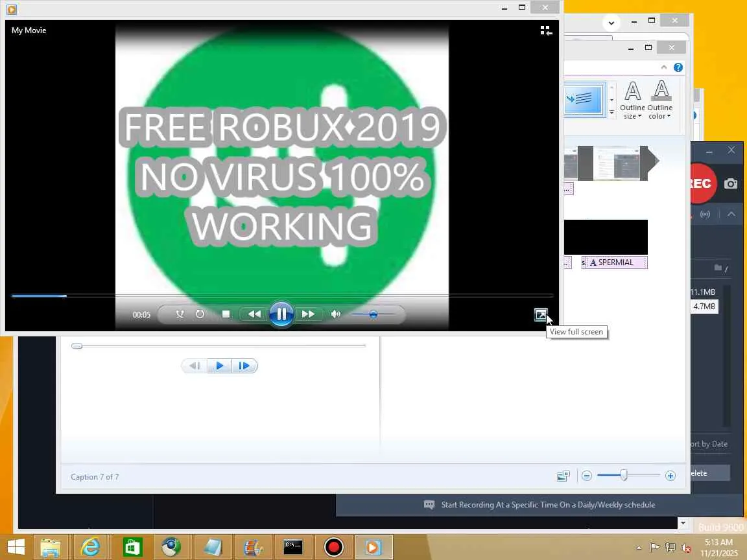Image resolution: width=747 pixels, height=560 pixels.
Task: Click the muted speaker tray icon
Action: point(686,547)
